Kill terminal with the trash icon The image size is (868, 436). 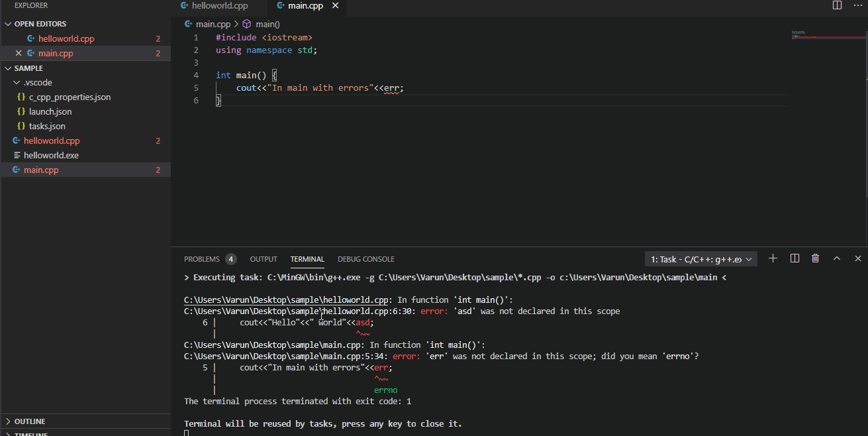(815, 258)
